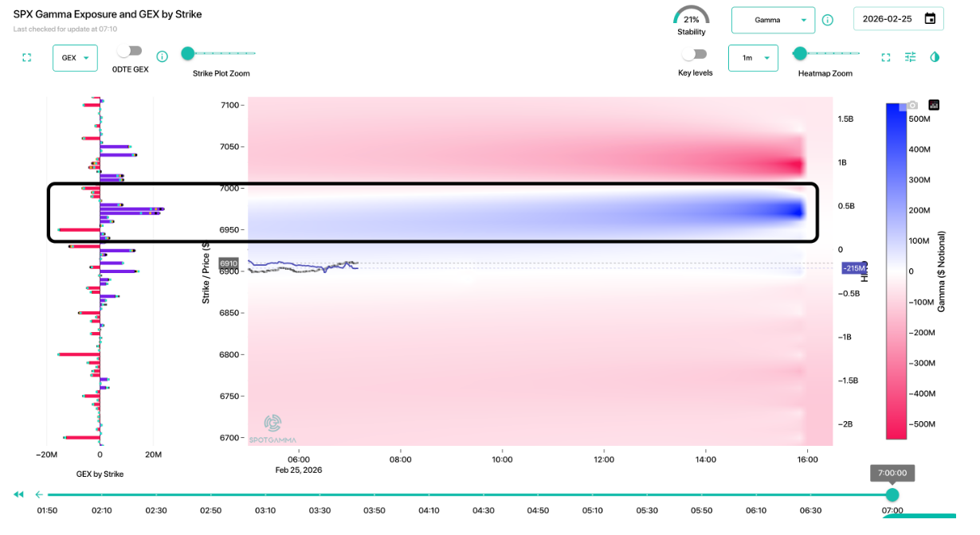Click the -215M price label on the heatmap
980x535 pixels.
[x=853, y=268]
